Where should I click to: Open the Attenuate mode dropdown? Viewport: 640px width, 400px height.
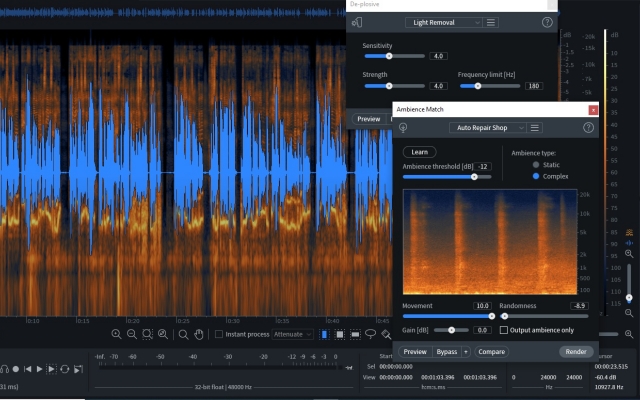(292, 334)
